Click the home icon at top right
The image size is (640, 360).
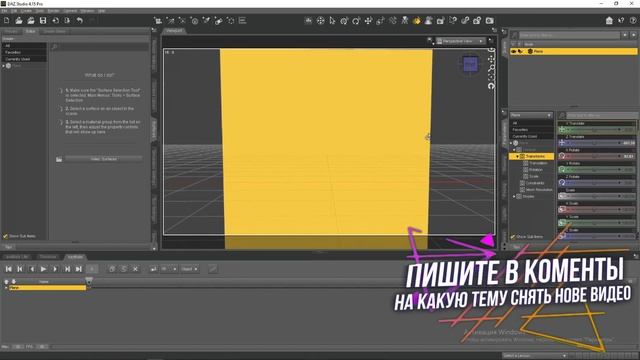(609, 20)
